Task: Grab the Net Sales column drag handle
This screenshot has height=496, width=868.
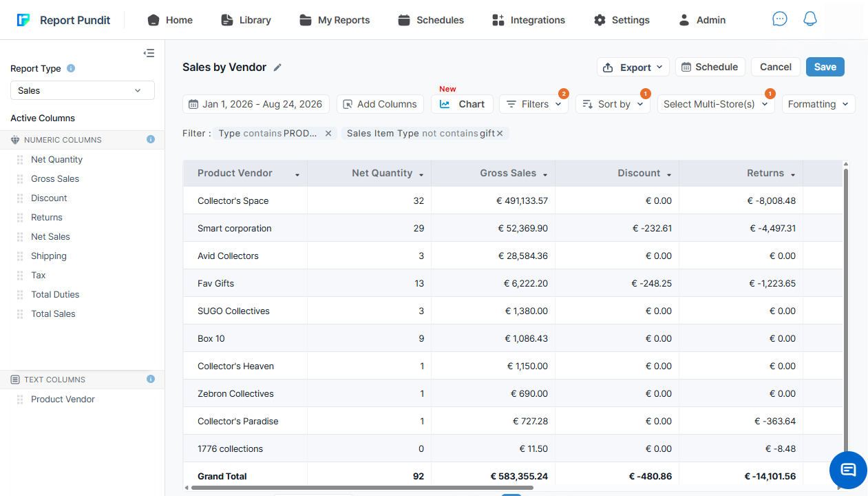Action: point(20,236)
